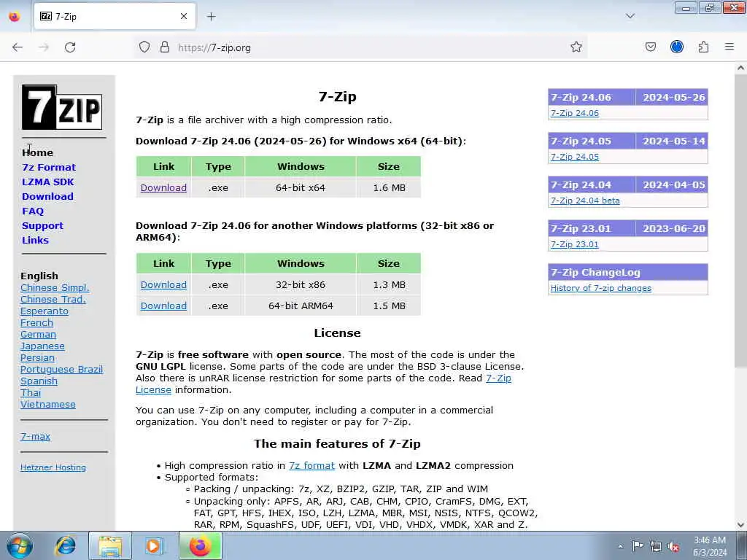747x560 pixels.
Task: Click the scrollbar down arrow
Action: (x=740, y=525)
